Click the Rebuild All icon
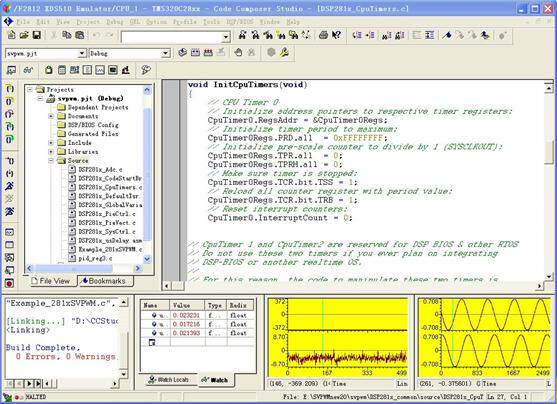The height and width of the screenshot is (404, 557). click(208, 53)
